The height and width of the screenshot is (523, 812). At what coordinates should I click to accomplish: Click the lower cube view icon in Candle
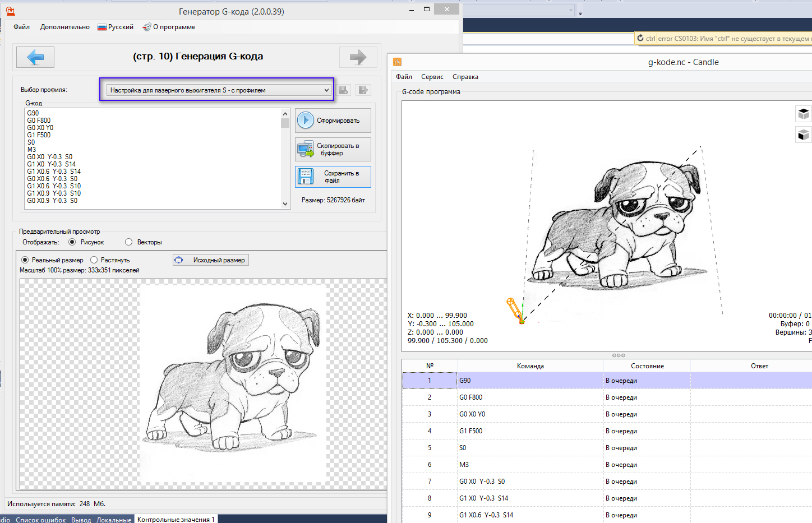point(804,135)
